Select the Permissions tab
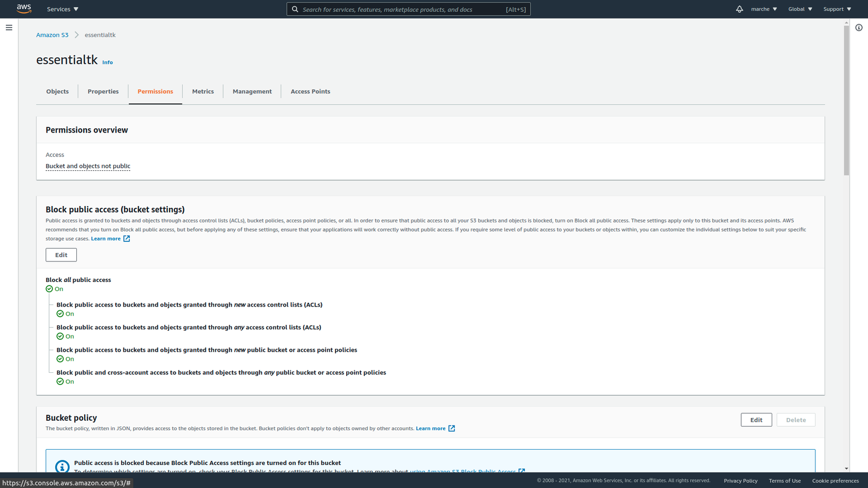The height and width of the screenshot is (488, 868). point(155,91)
